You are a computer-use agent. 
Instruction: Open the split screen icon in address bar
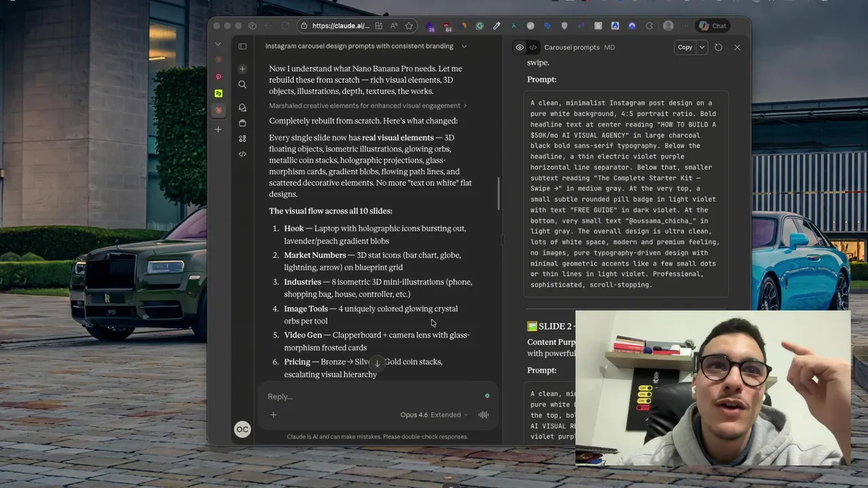[x=379, y=26]
